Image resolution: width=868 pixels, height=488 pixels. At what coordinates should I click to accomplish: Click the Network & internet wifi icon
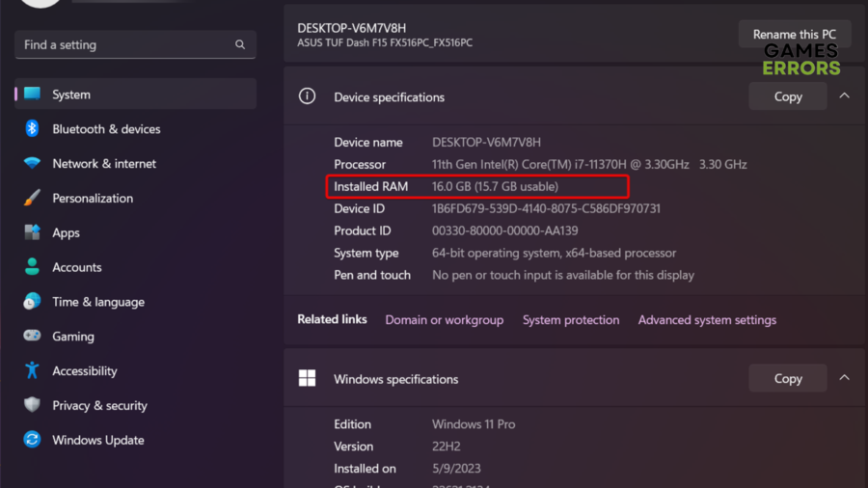coord(32,164)
